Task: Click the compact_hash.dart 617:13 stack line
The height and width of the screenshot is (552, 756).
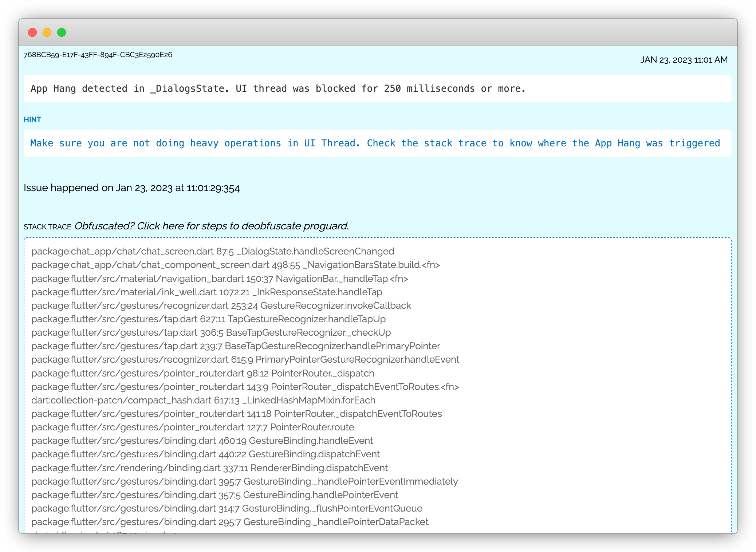Action: point(203,401)
